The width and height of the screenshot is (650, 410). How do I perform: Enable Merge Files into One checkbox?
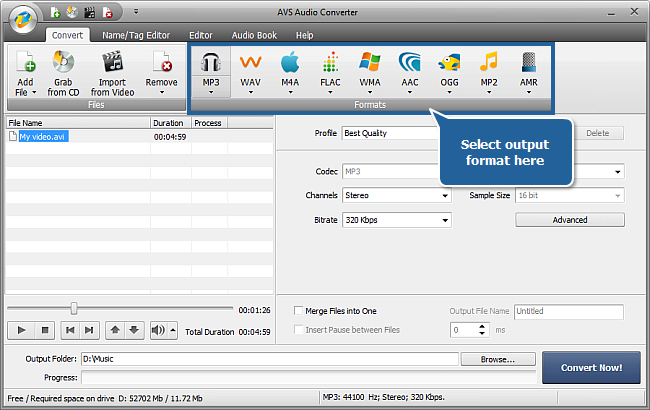point(298,311)
